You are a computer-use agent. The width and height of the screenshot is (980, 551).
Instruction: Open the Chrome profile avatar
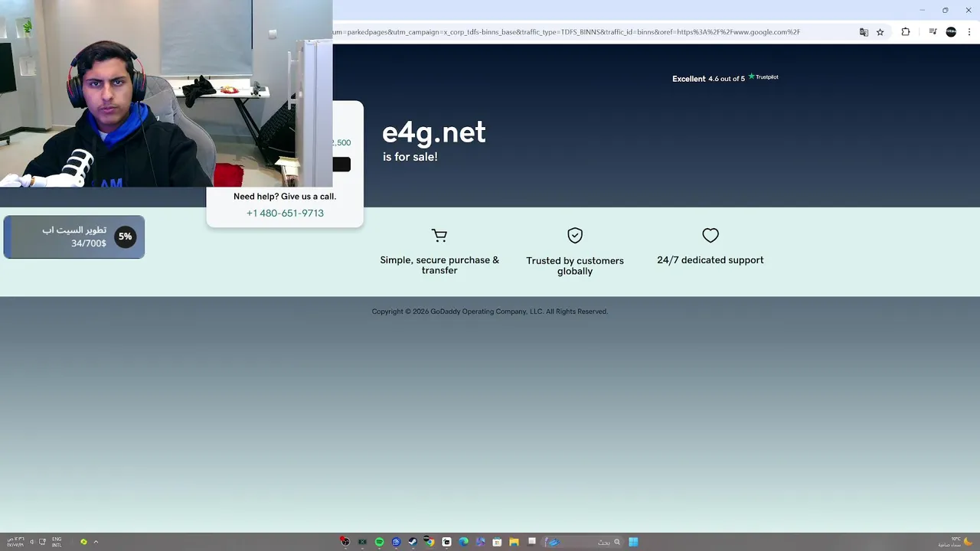(951, 32)
